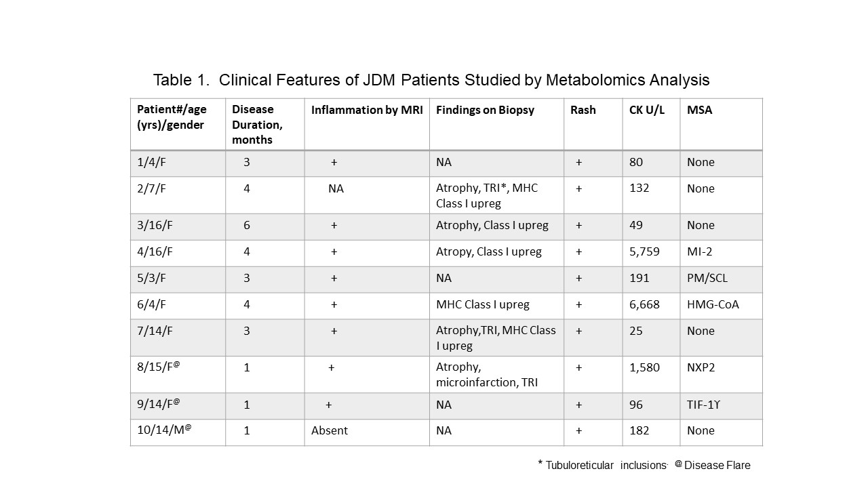Select the "MSA" column header

click(x=699, y=110)
